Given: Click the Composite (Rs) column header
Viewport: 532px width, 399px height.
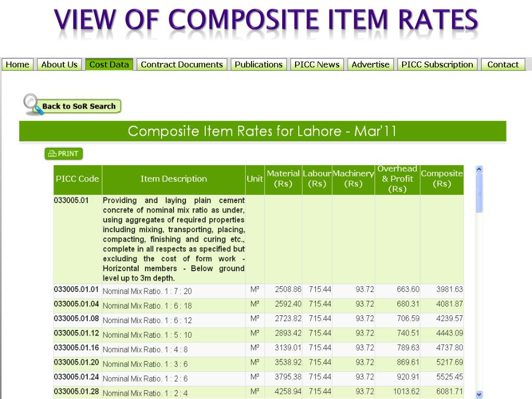Looking at the screenshot, I should (x=442, y=179).
